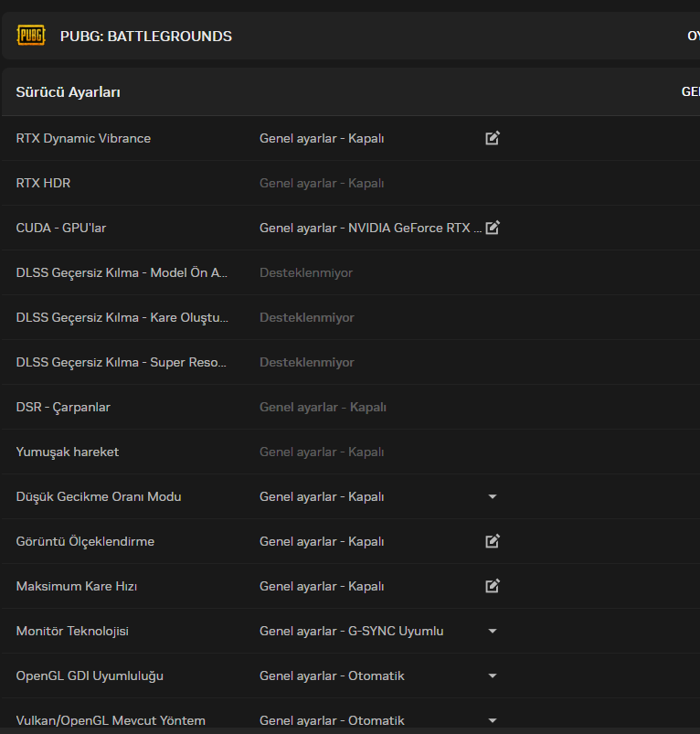
Task: Edit the Maksimum Kare Hızı setting
Action: pos(493,586)
